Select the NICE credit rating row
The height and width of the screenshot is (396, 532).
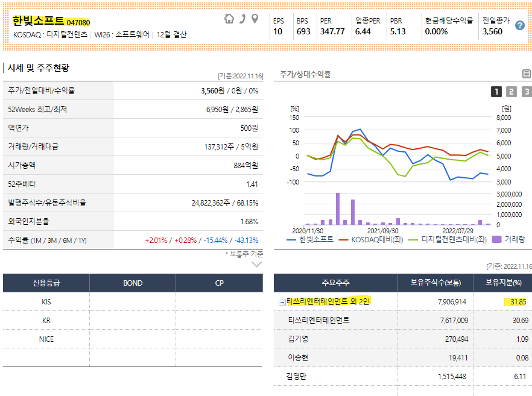[x=133, y=339]
